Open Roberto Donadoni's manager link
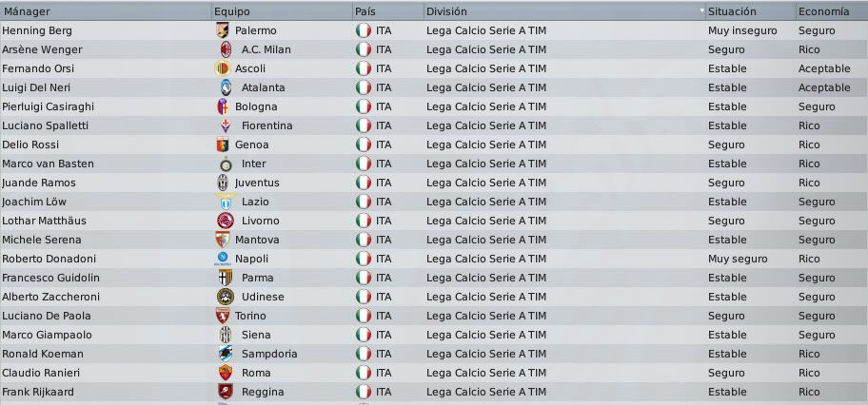The width and height of the screenshot is (868, 405). (49, 259)
